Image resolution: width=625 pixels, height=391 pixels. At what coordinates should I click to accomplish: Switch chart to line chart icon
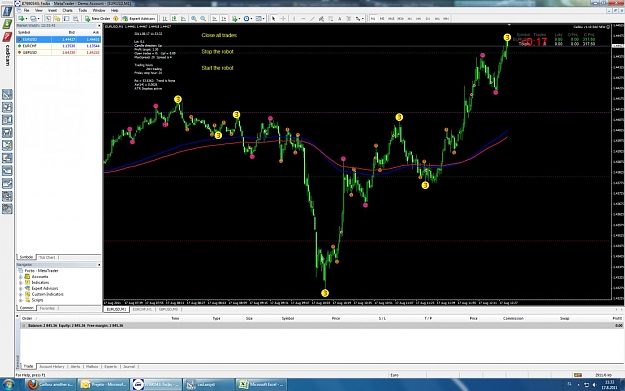click(184, 18)
